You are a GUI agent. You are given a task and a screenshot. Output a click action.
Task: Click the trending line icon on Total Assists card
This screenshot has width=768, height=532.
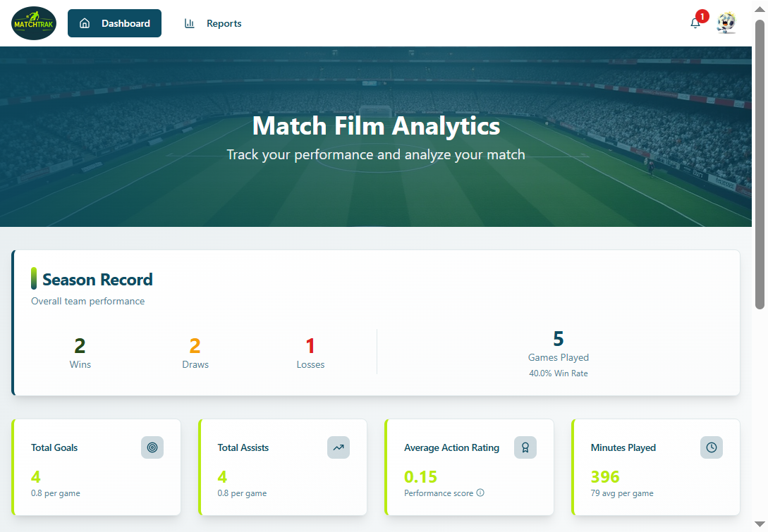(x=339, y=447)
